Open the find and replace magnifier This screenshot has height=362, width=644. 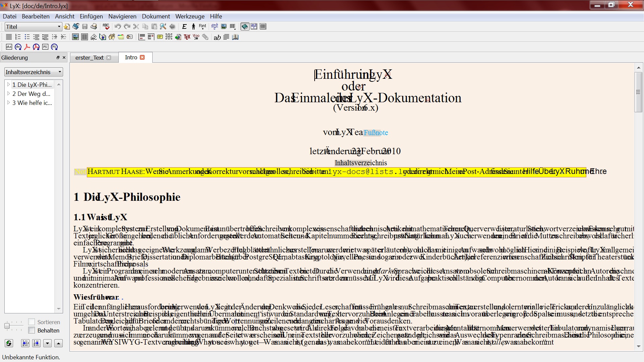(163, 26)
